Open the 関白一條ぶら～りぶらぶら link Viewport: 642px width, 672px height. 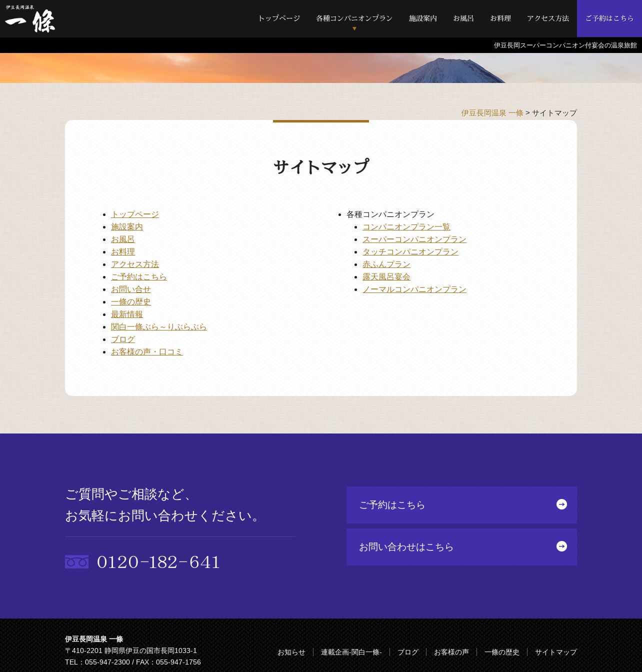tap(159, 326)
